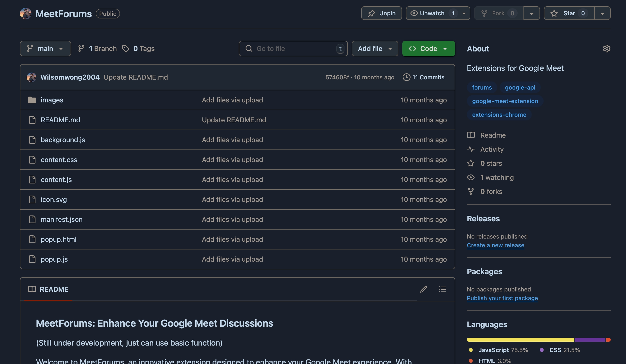
Task: Expand the Star lists dropdown arrow
Action: 602,13
